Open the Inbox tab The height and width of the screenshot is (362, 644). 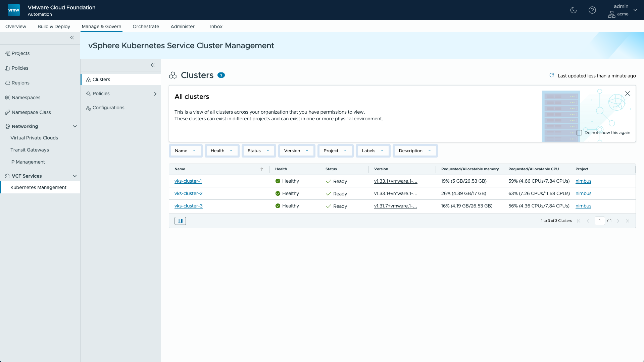point(216,26)
